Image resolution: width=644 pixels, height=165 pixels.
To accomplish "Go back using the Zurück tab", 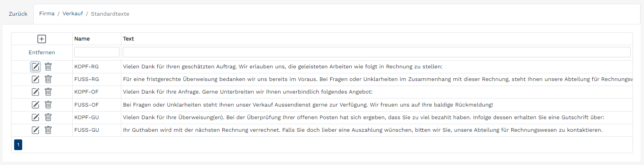I will pos(18,14).
